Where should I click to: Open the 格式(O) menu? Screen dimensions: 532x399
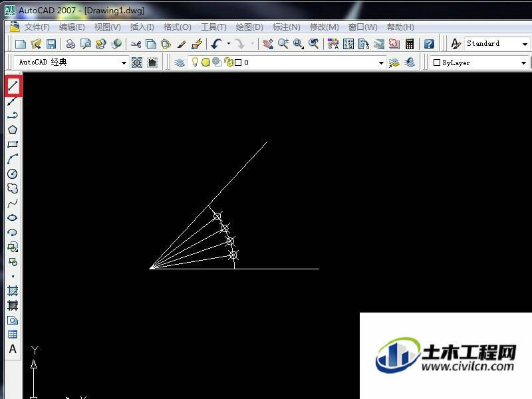[178, 27]
